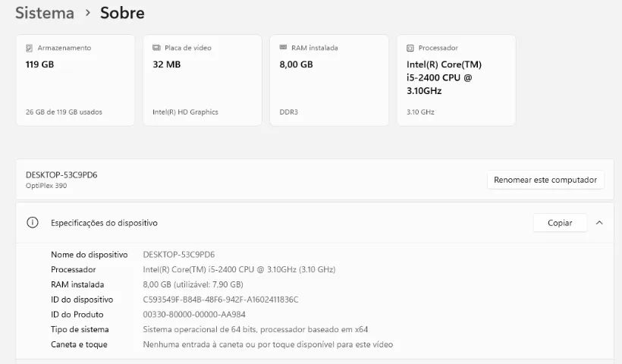Click the video card icon
622x364 pixels.
tap(156, 48)
